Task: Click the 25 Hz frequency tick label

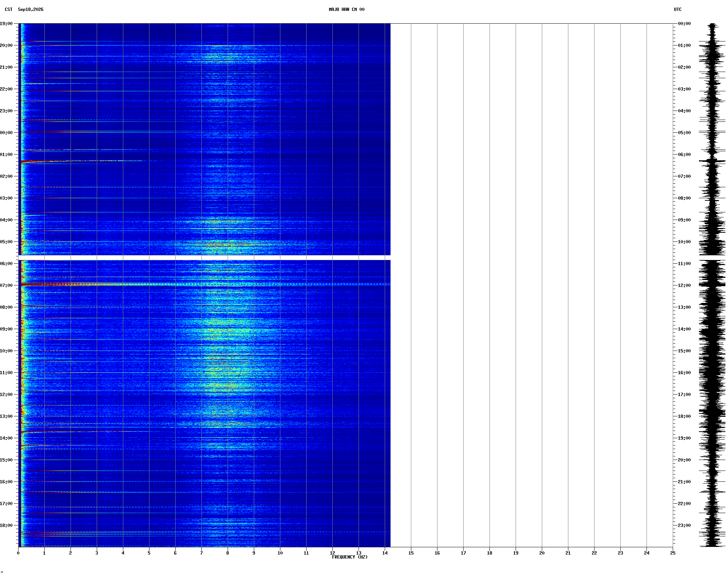Action: 673,553
